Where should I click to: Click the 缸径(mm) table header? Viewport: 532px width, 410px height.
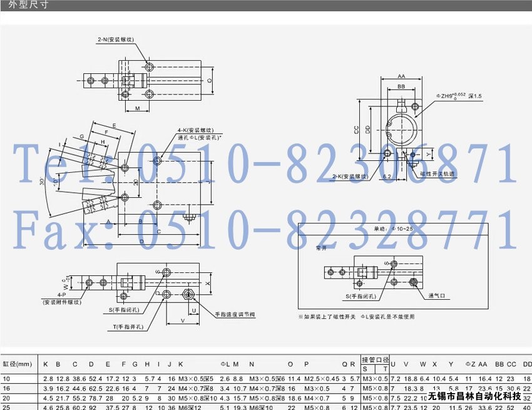point(17,364)
